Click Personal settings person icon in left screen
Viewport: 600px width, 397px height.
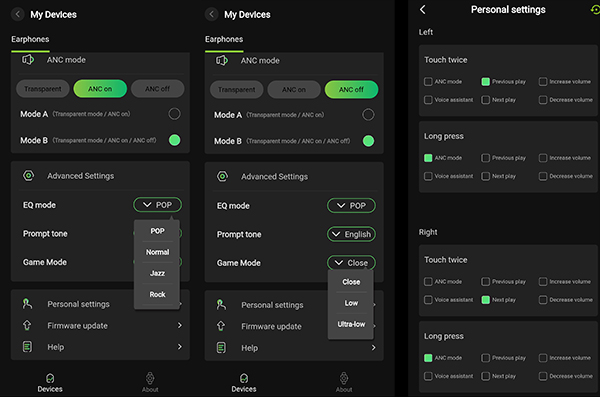[x=27, y=304]
